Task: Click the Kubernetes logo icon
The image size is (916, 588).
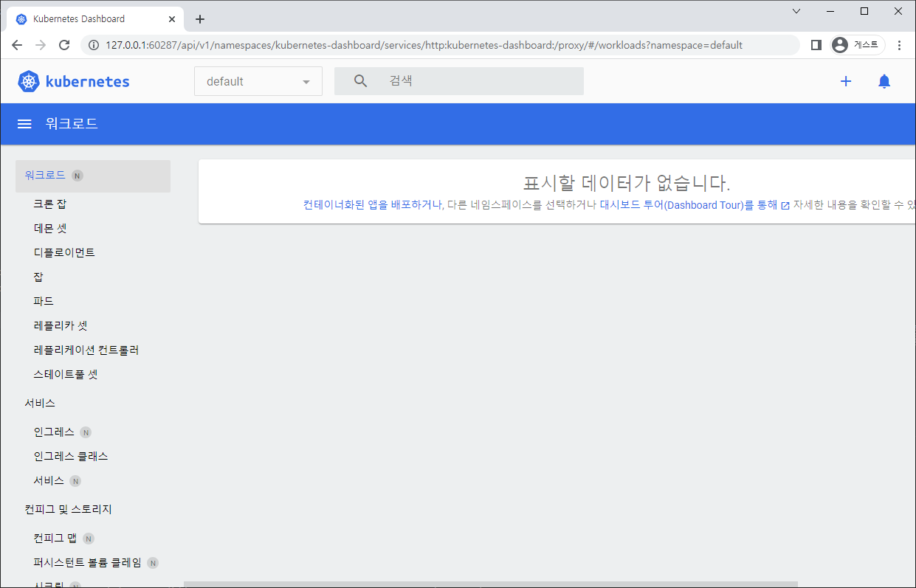Action: (x=28, y=81)
